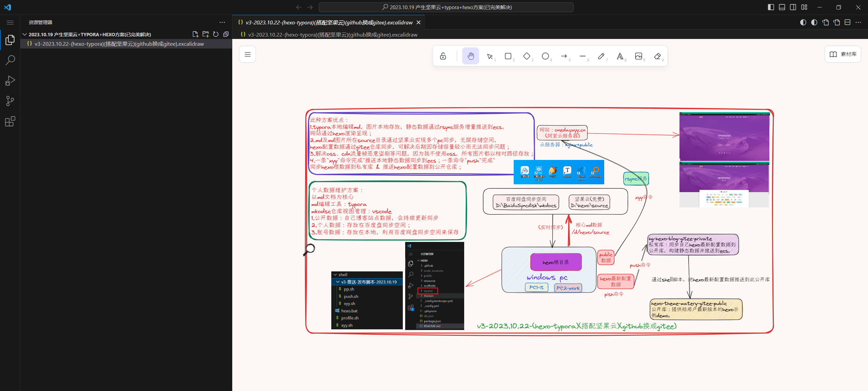Open the Explorer view in activity bar
868x391 pixels.
click(x=10, y=40)
